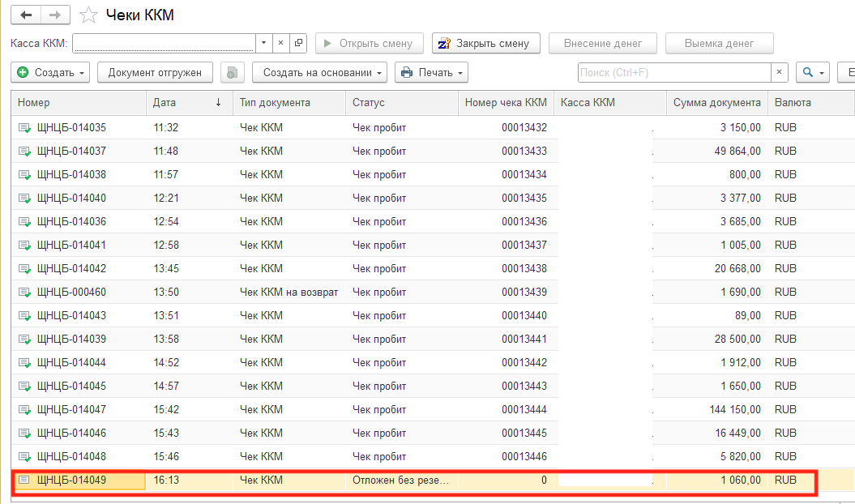
Task: Click document icon of ЩНЦБ-014049 row
Action: (x=24, y=480)
